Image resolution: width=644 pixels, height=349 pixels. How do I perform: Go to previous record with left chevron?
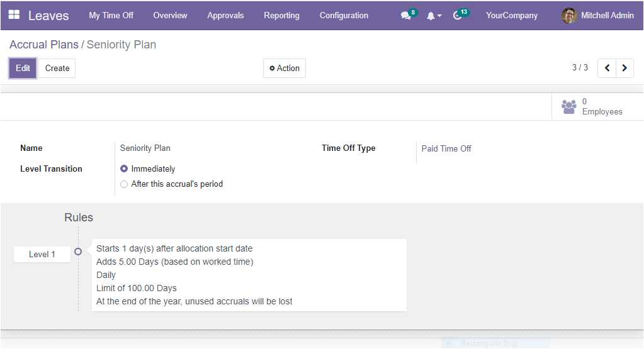tap(607, 68)
